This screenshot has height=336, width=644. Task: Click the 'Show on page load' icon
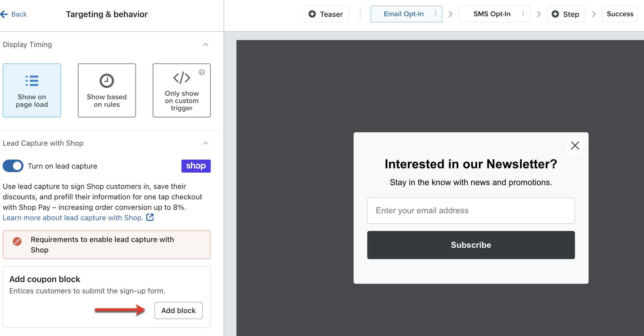32,80
